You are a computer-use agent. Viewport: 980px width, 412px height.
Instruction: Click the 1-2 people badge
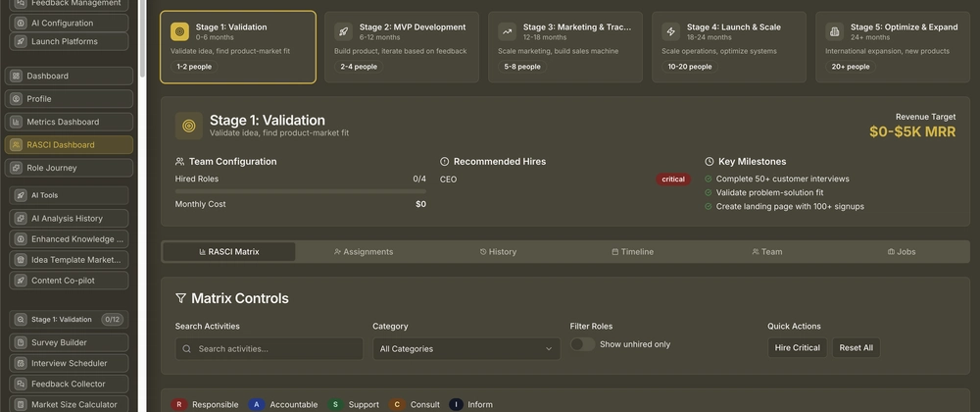194,67
